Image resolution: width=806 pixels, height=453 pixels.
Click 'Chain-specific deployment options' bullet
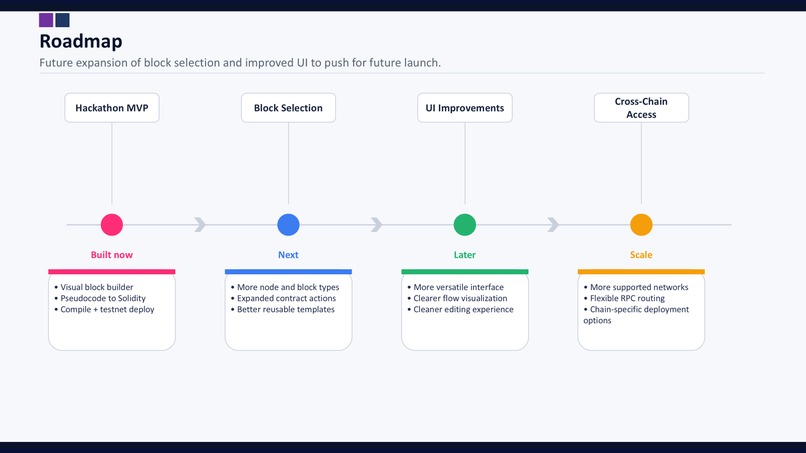(x=636, y=315)
